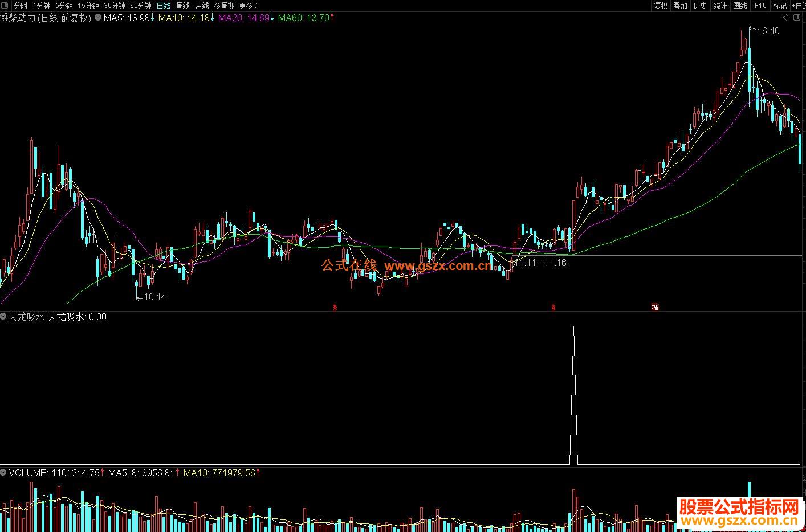Expand the main chart indicator dropdown arrow

click(98, 18)
